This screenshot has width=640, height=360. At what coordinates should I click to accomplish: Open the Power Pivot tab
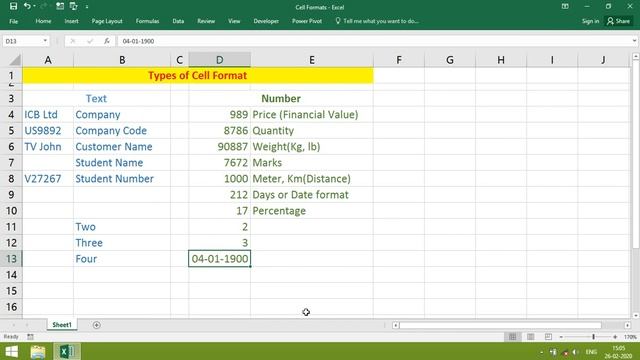pyautogui.click(x=307, y=21)
